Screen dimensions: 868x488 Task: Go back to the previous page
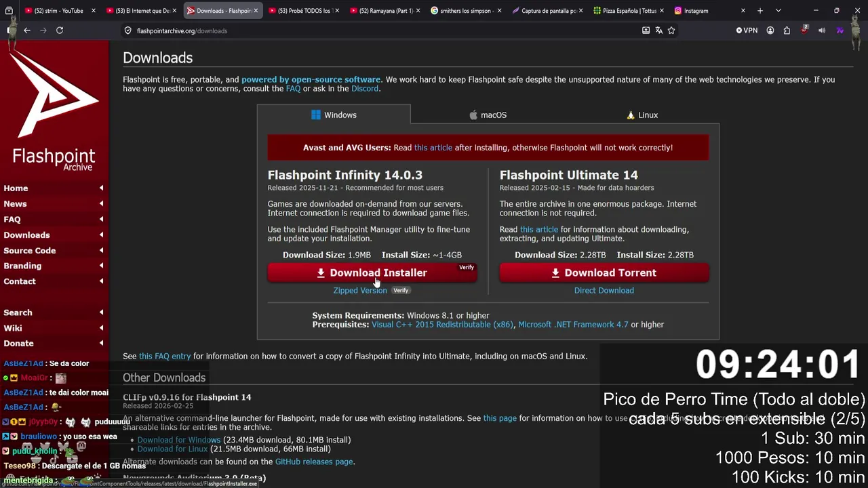click(27, 30)
